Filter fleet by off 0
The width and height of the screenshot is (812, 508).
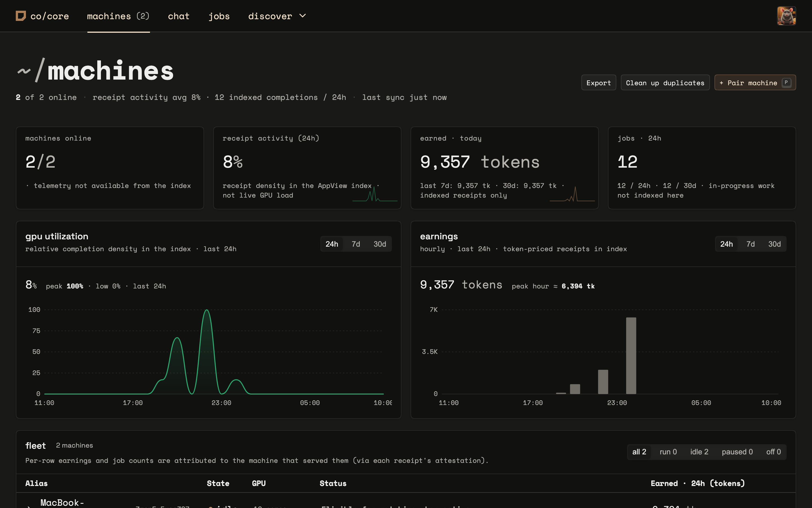pos(773,452)
